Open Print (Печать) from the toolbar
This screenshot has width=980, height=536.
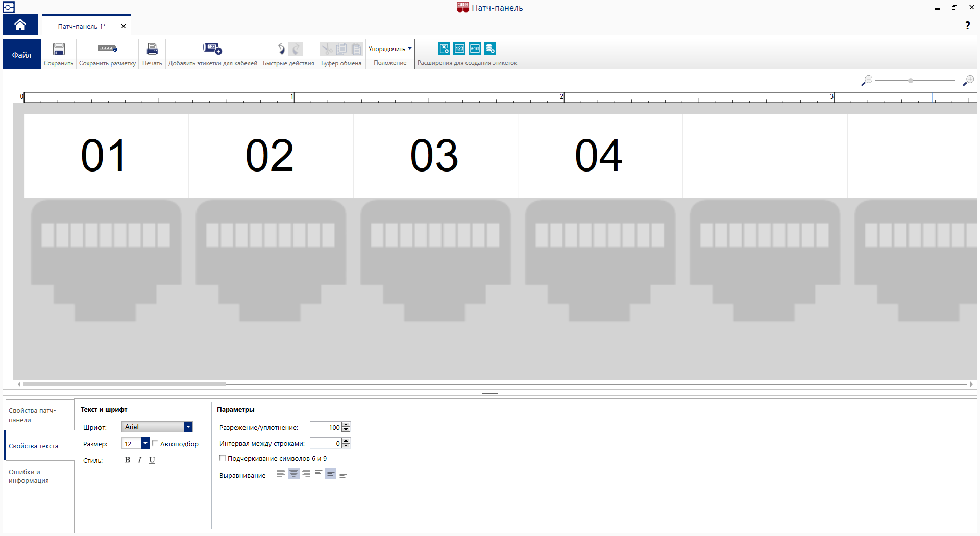pos(152,50)
